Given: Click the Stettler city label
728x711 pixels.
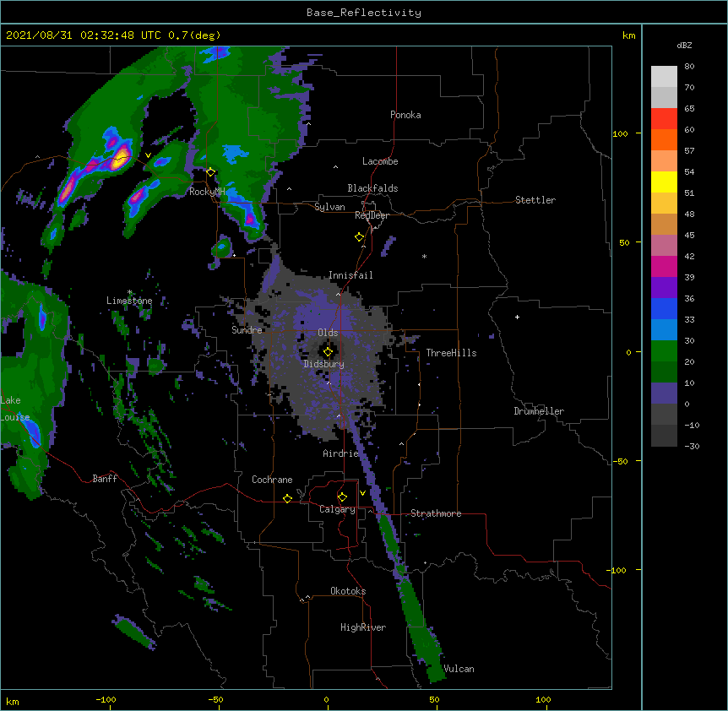Looking at the screenshot, I should pyautogui.click(x=535, y=200).
